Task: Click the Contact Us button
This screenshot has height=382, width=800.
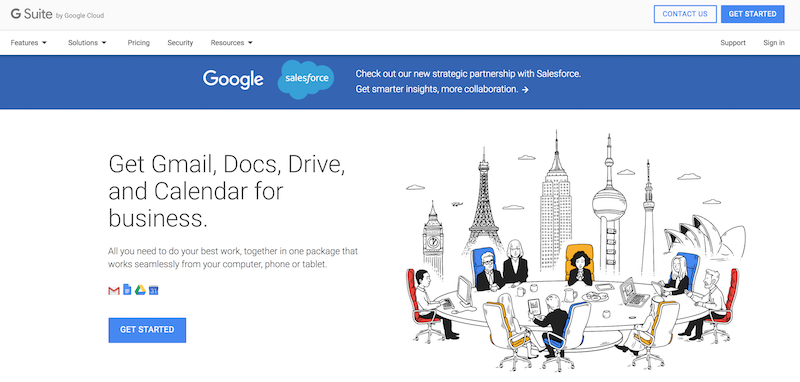Action: [685, 14]
